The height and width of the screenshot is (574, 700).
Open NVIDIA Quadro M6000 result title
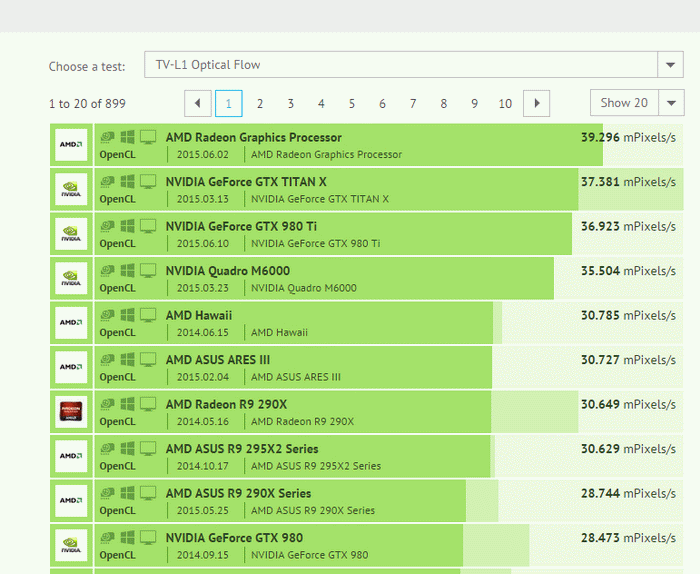[228, 271]
